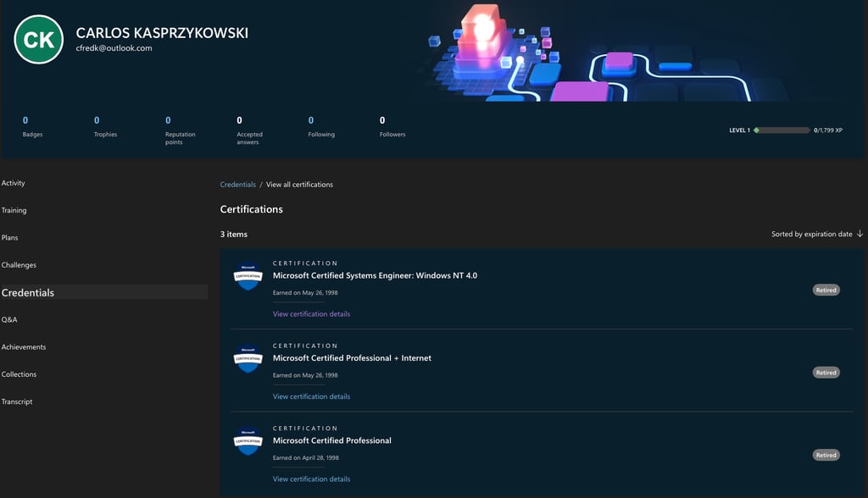
Task: Open the Training section
Action: pos(14,210)
